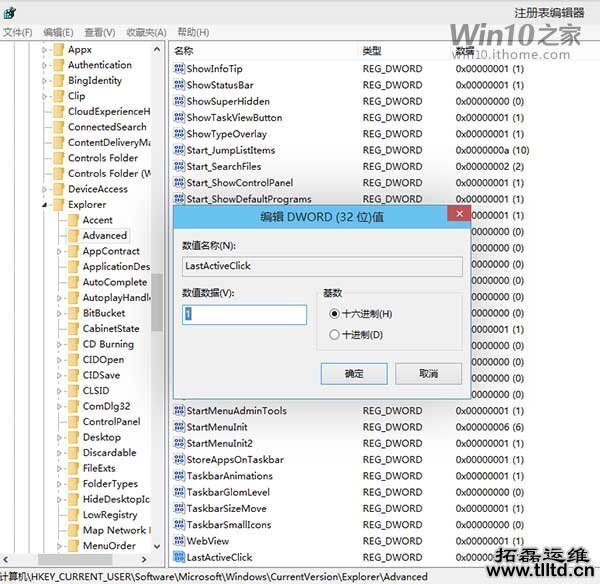This screenshot has width=600, height=584.
Task: Click the ShowInfoTip DWORD value icon
Action: [179, 69]
